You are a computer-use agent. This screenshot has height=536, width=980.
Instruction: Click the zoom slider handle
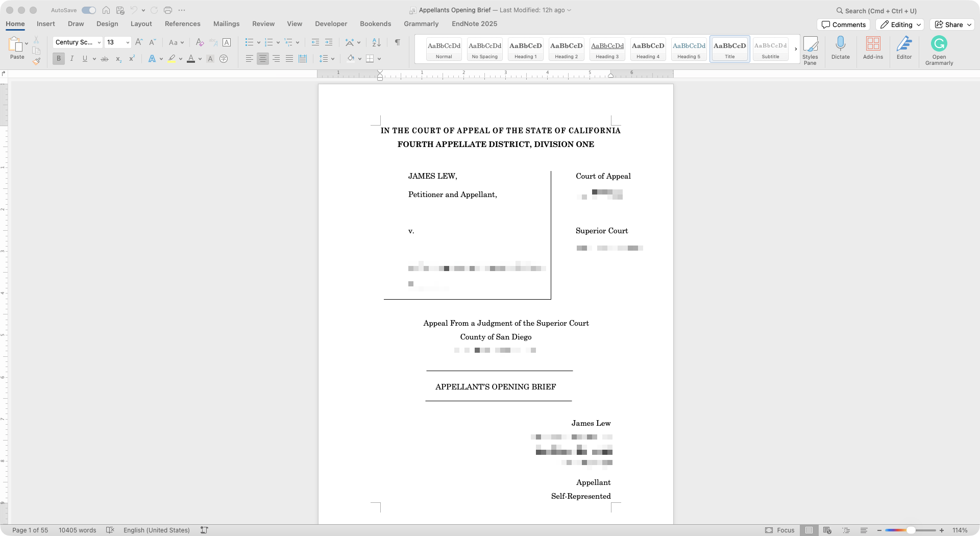coord(911,530)
